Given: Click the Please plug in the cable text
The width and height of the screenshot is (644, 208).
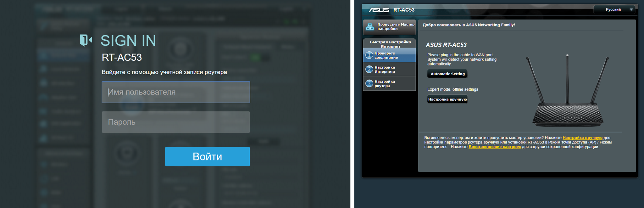Looking at the screenshot, I should click(462, 59).
